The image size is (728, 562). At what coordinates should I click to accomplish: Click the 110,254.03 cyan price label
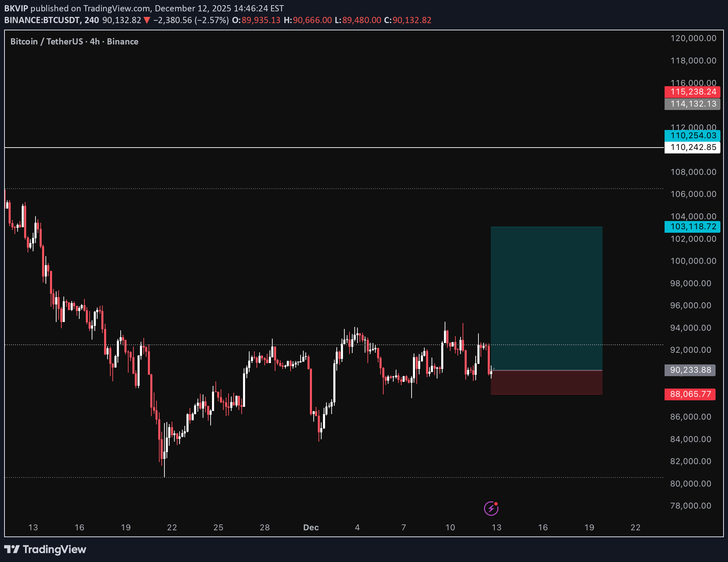click(x=692, y=136)
